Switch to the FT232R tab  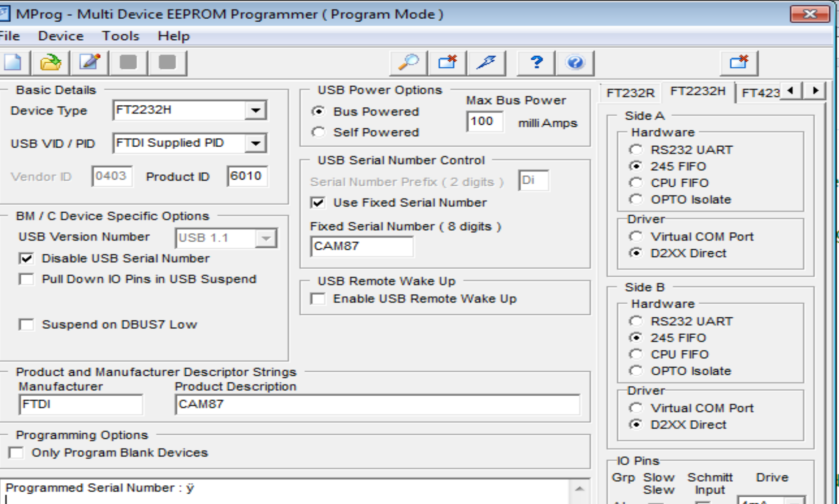click(630, 93)
